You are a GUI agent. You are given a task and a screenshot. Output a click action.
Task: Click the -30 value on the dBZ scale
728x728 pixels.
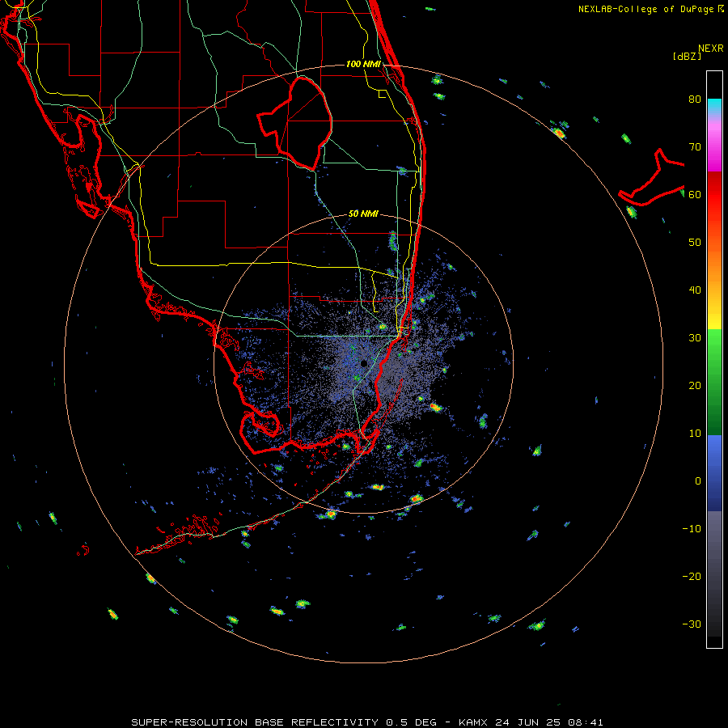(x=692, y=624)
